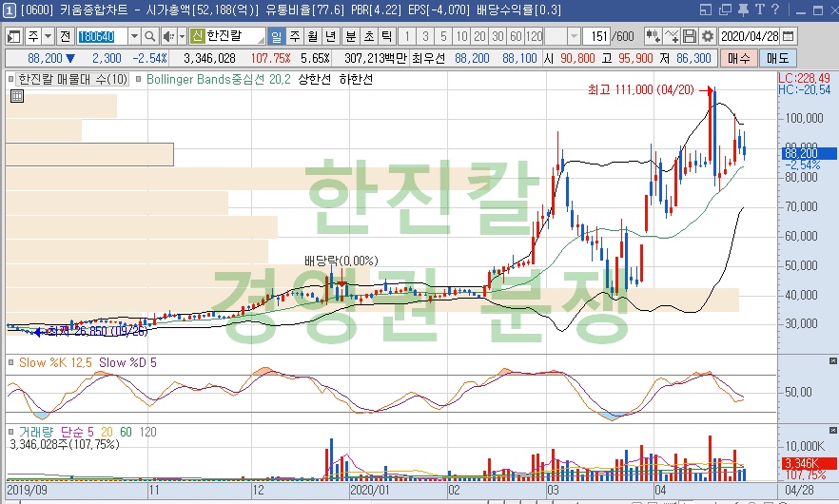Image resolution: width=839 pixels, height=504 pixels.
Task: Close the Slow %K indicator panel
Action: (833, 361)
